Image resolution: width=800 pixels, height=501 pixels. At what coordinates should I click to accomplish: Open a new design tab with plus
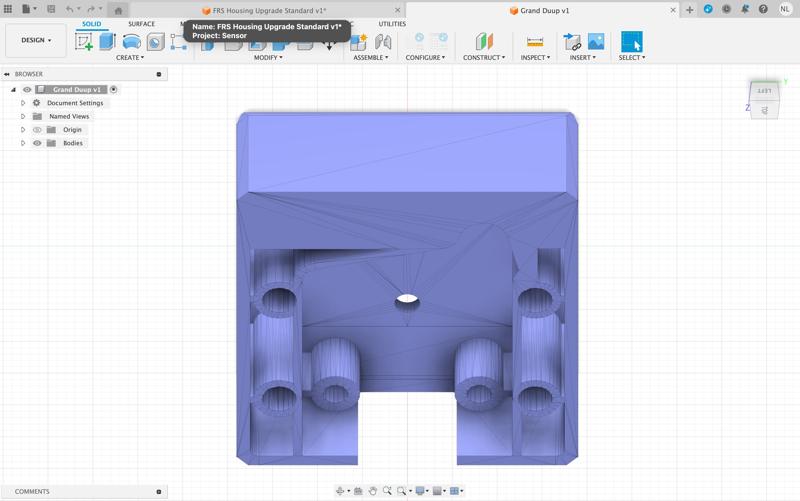689,10
